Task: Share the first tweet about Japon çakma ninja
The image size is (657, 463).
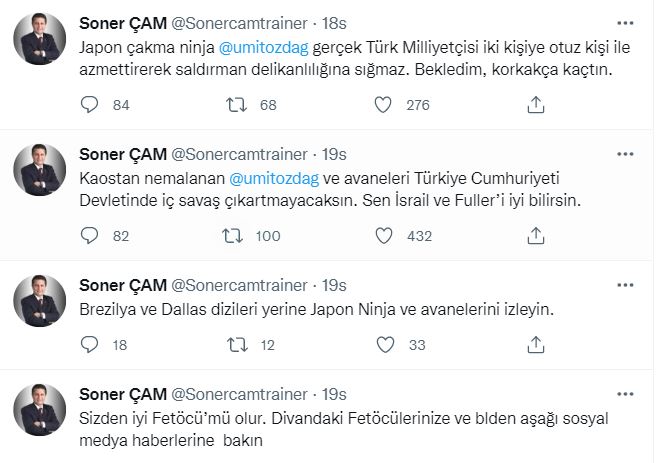Action: [x=535, y=104]
